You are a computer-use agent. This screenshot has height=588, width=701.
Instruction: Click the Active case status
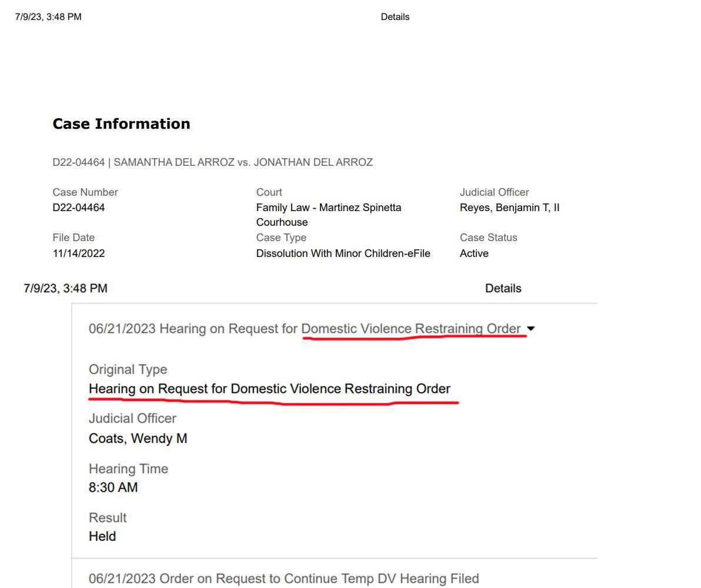(474, 253)
